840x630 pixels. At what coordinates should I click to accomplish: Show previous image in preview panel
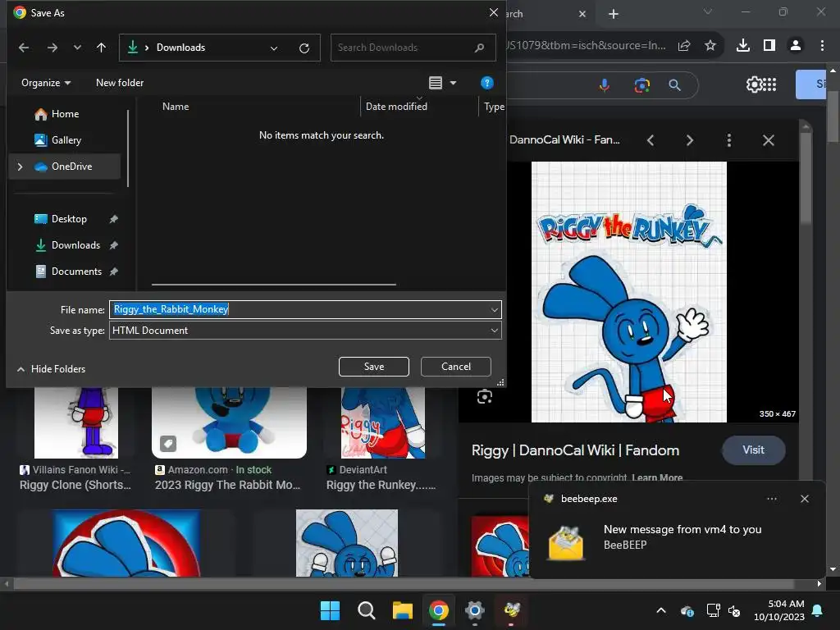click(651, 140)
